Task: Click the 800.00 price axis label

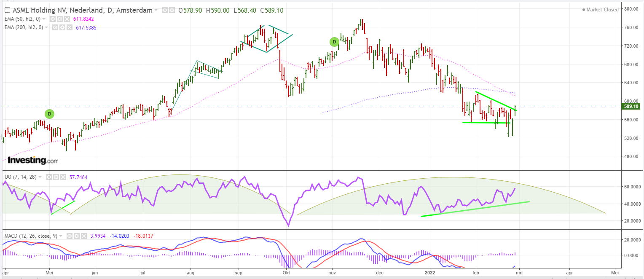Action: click(x=631, y=9)
